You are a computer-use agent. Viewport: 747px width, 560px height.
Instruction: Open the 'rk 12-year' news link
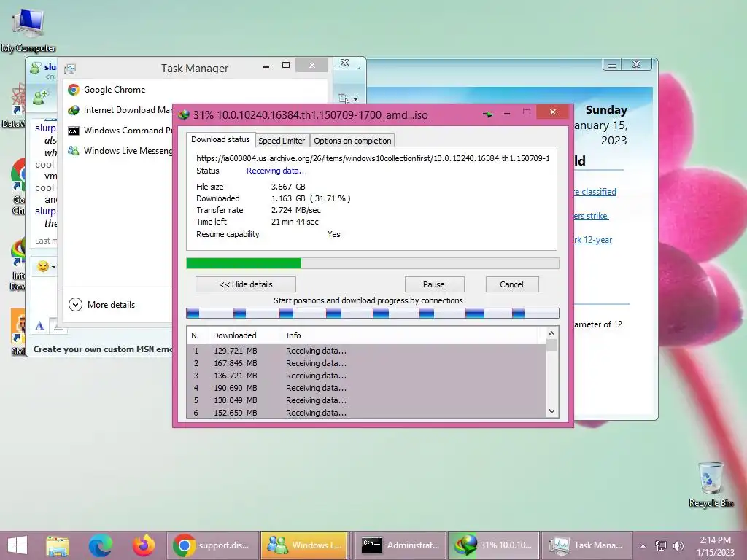(x=592, y=240)
